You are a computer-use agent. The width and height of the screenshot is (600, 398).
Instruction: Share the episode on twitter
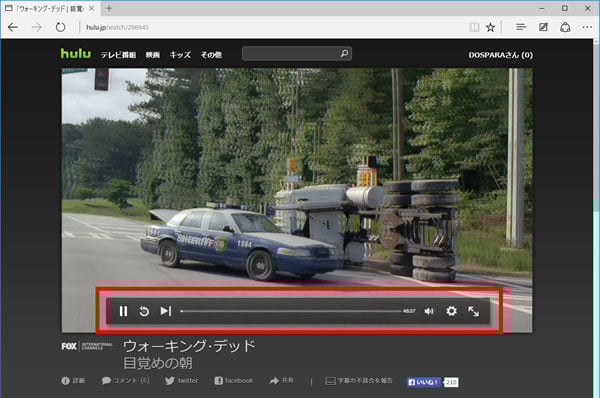coord(182,381)
